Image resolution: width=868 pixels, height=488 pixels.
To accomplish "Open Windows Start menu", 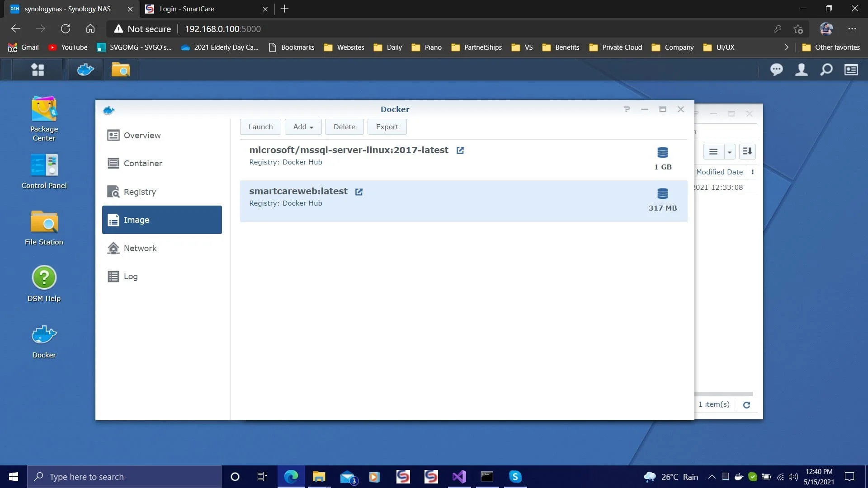I will tap(14, 477).
